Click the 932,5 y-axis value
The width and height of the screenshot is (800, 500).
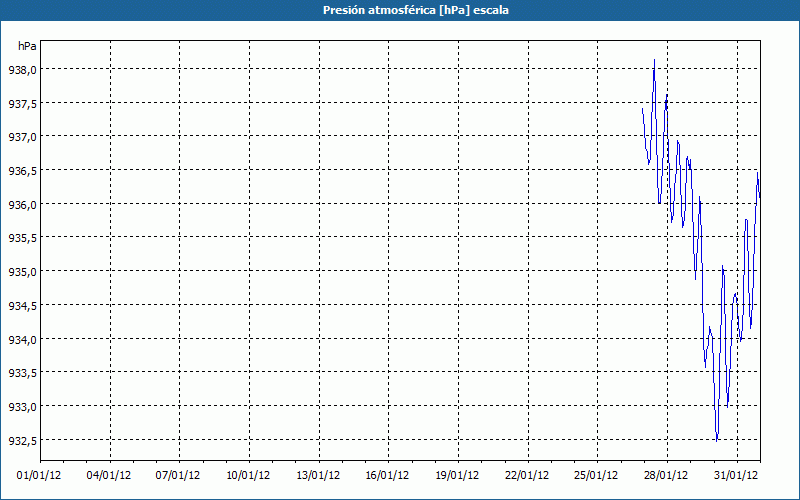pyautogui.click(x=22, y=441)
